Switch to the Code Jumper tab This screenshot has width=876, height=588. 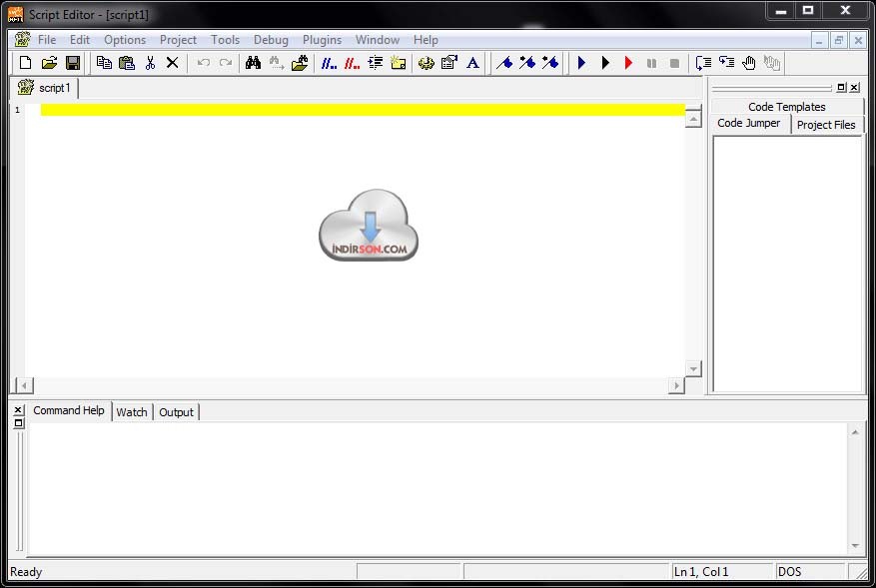point(750,124)
